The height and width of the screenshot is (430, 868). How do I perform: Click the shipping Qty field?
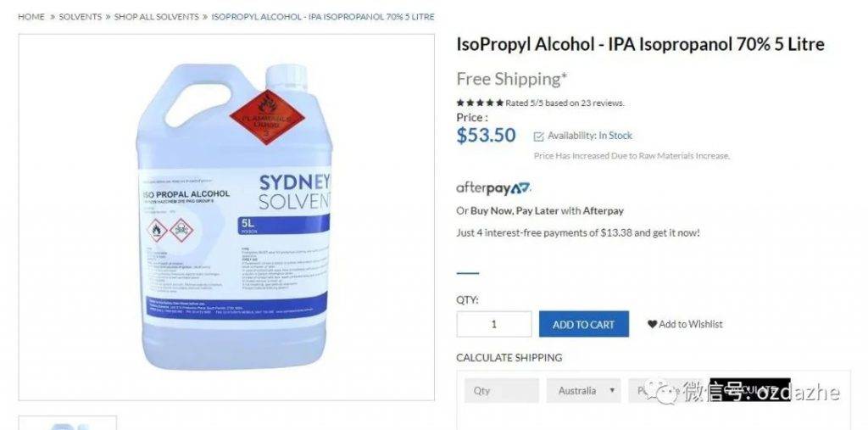[502, 391]
